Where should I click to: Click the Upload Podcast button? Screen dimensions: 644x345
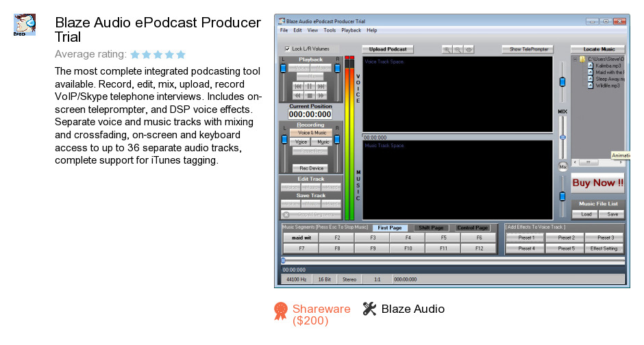388,49
